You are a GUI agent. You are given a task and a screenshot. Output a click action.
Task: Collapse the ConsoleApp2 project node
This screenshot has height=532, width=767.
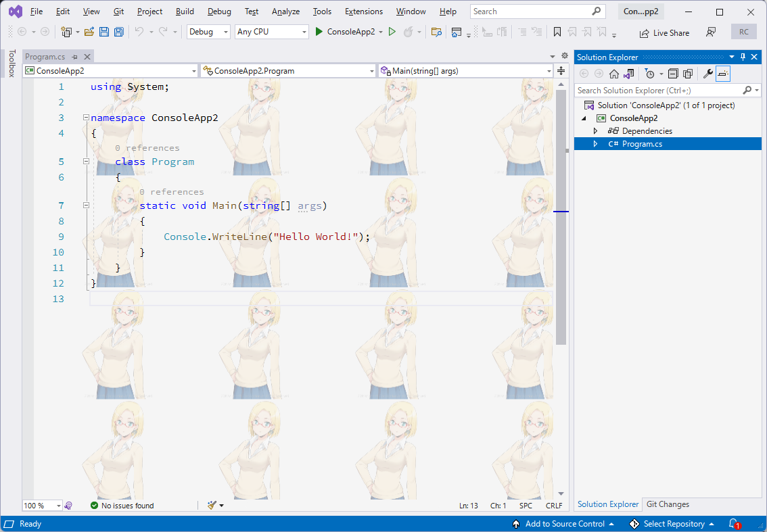584,118
